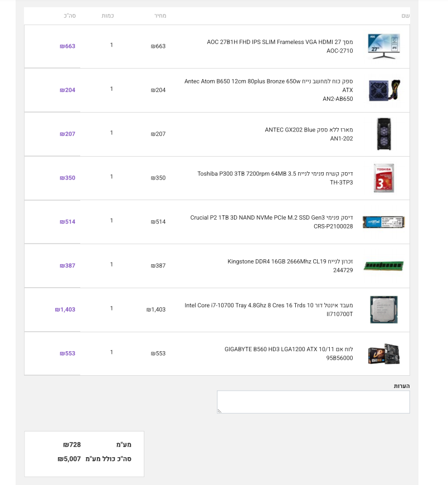Click the GIGABYTE B560 motherboard box image
Viewport: 448px width, 485px height.
click(384, 354)
